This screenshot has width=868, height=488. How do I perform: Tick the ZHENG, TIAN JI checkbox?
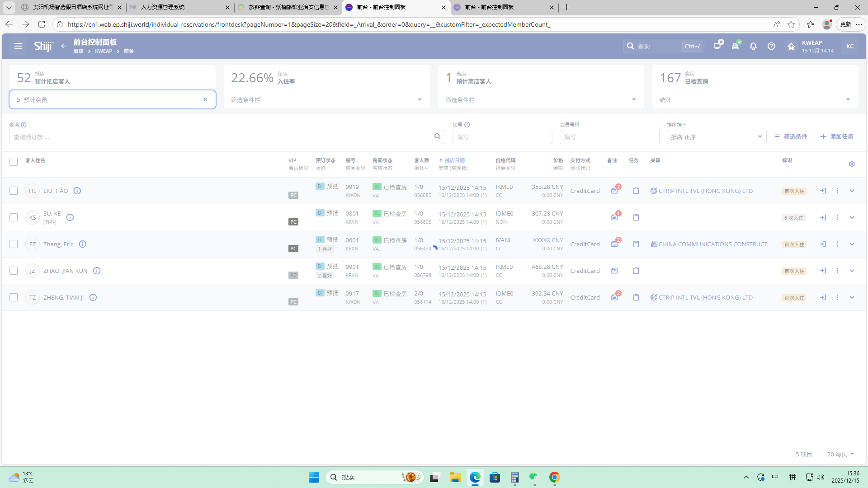click(x=14, y=297)
